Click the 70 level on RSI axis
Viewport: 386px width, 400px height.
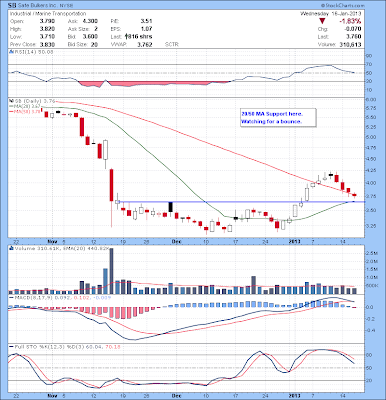click(369, 64)
